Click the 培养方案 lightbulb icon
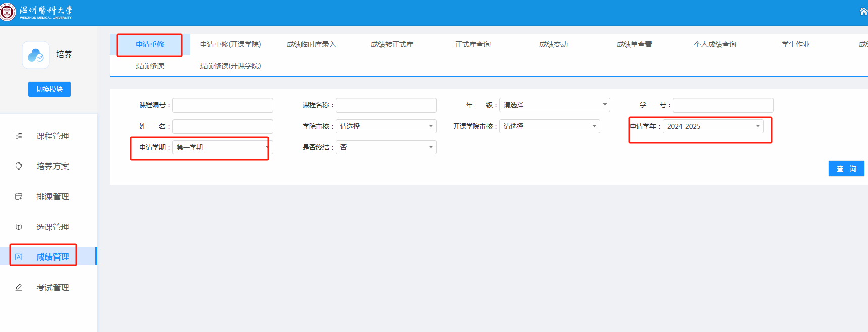 click(x=19, y=166)
